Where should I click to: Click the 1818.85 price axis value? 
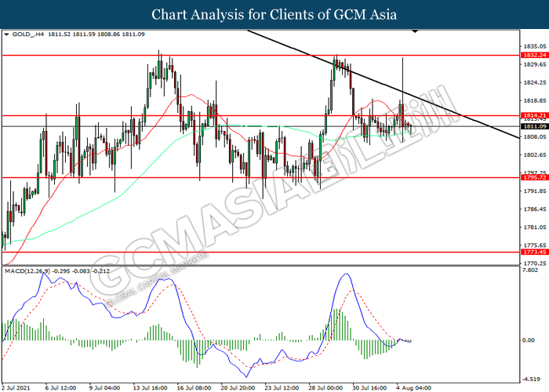click(535, 101)
